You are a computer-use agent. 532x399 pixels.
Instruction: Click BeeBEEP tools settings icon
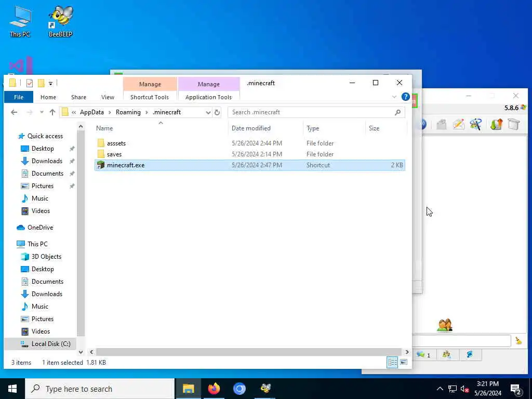click(x=476, y=124)
